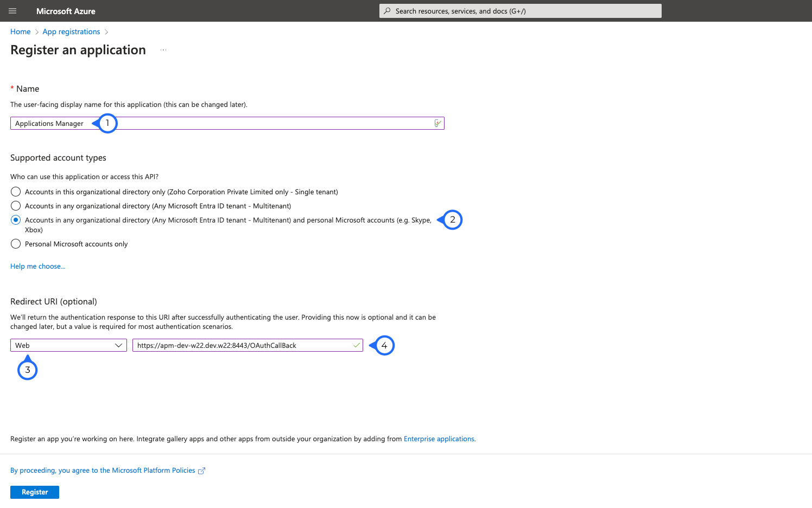Image resolution: width=812 pixels, height=508 pixels.
Task: Click the Register button
Action: (x=35, y=492)
